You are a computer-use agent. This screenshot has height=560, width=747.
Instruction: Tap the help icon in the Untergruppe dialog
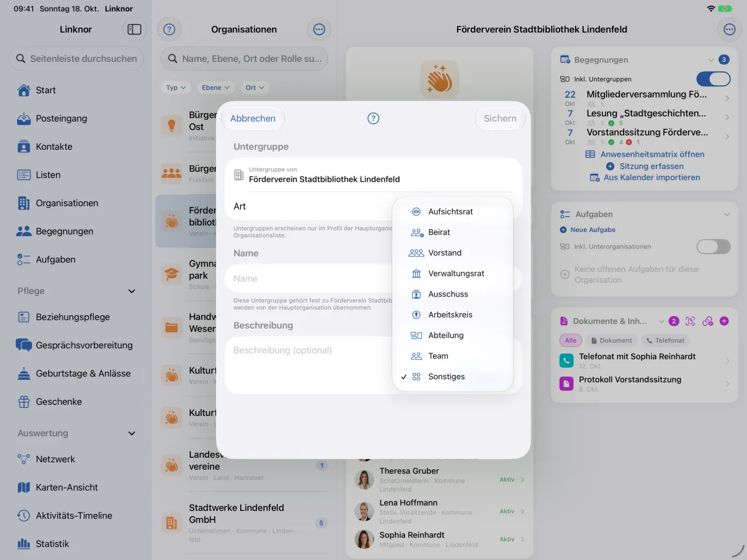[373, 118]
